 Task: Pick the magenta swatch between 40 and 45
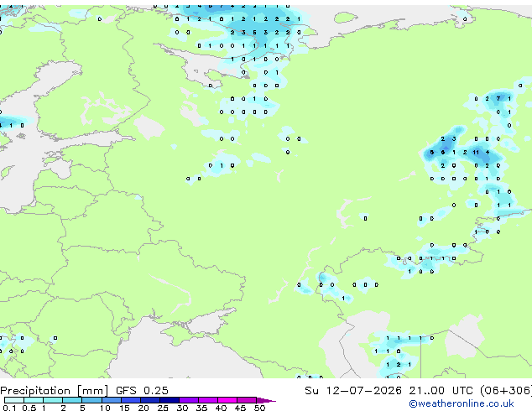227,400
